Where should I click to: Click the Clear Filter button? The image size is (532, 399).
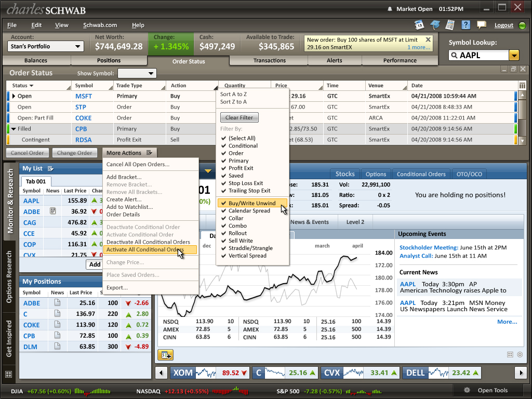pos(239,117)
